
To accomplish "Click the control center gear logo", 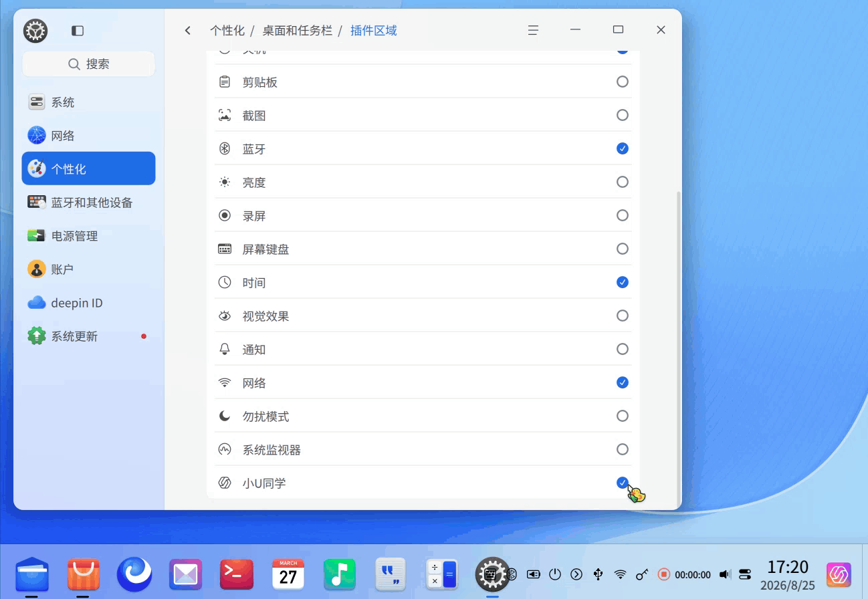I will pos(35,31).
